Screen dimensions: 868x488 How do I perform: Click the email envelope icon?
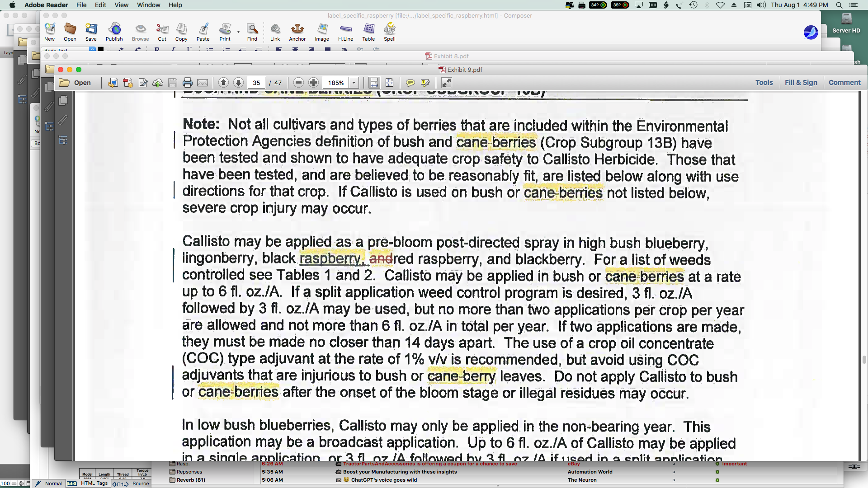pos(203,83)
